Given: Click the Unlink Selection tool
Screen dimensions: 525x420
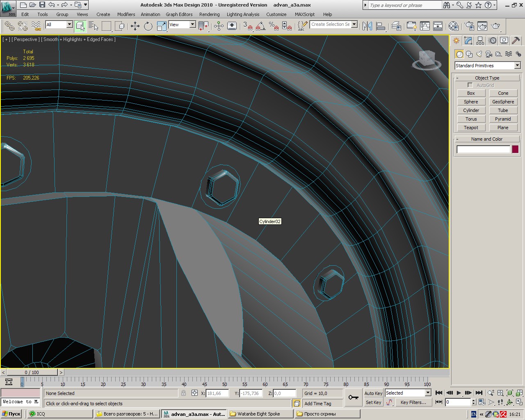Looking at the screenshot, I should tap(23, 26).
